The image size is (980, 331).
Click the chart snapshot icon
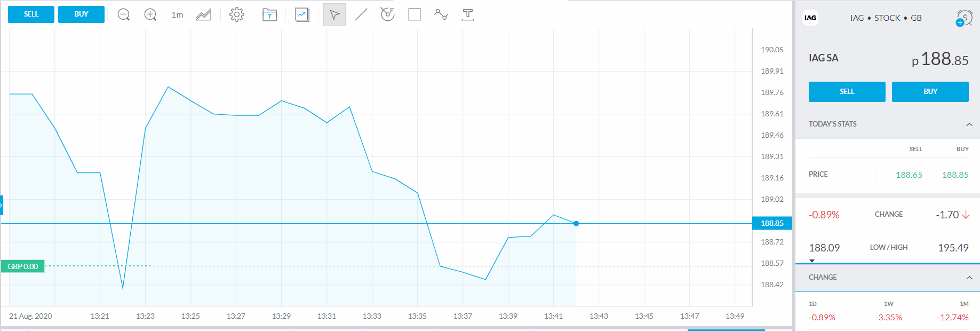302,15
